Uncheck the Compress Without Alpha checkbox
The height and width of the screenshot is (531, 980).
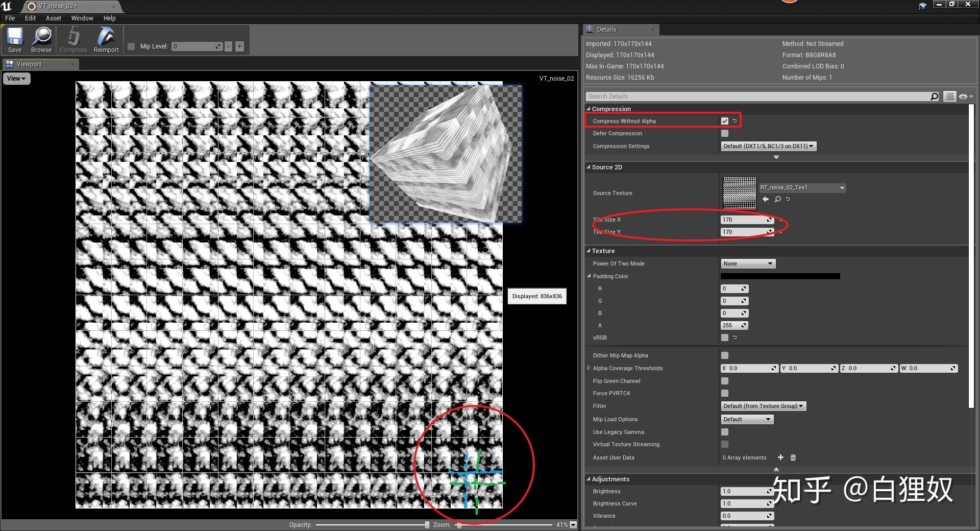click(x=724, y=121)
